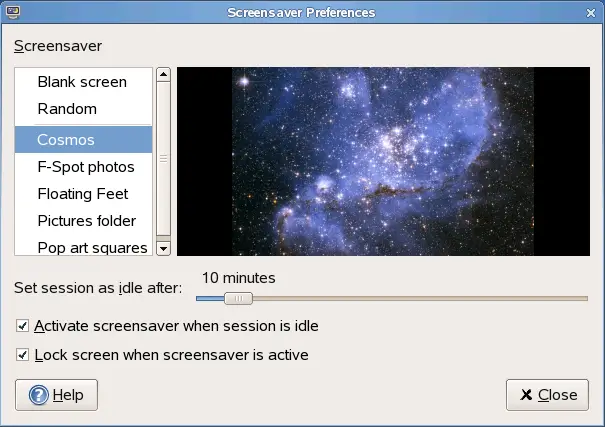Pick F-Spot photos screensaver

click(x=86, y=167)
